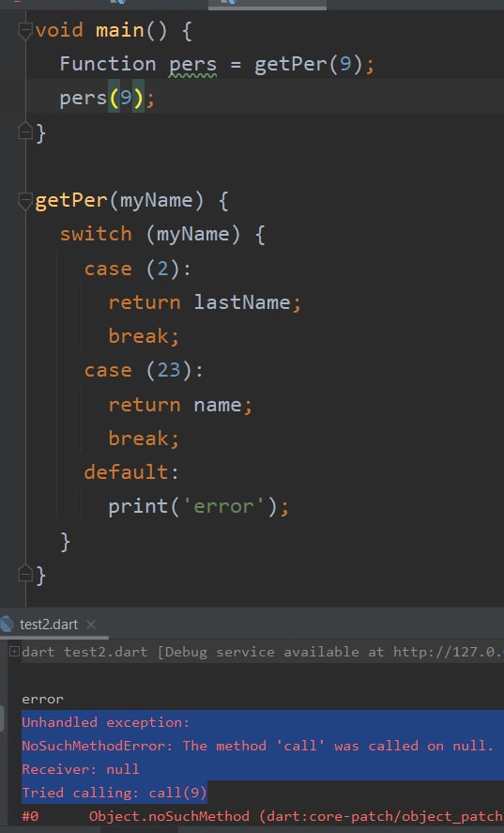504x833 pixels.
Task: Click the 'return name;' statement
Action: tap(180, 406)
